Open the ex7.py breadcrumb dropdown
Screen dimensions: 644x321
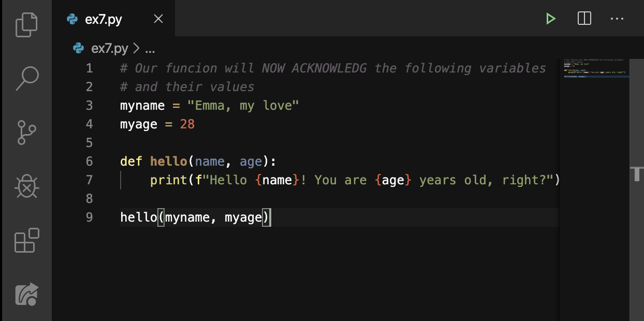pyautogui.click(x=109, y=48)
